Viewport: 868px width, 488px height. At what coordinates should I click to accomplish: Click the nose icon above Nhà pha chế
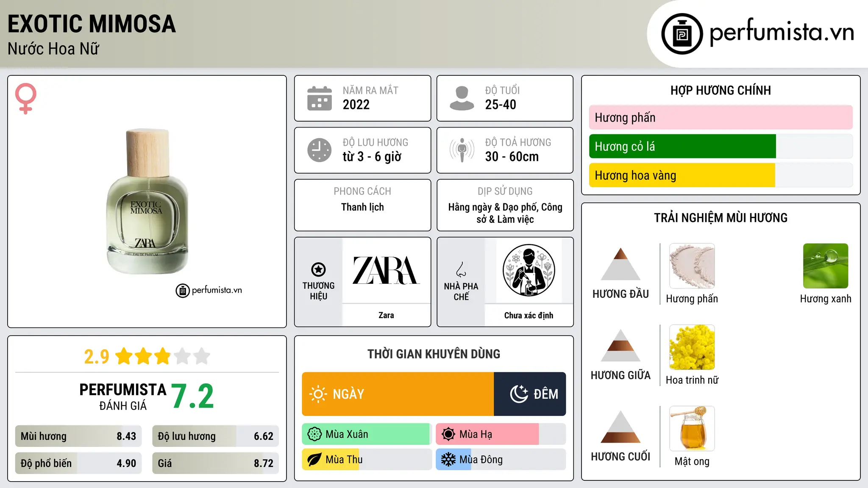[461, 269]
